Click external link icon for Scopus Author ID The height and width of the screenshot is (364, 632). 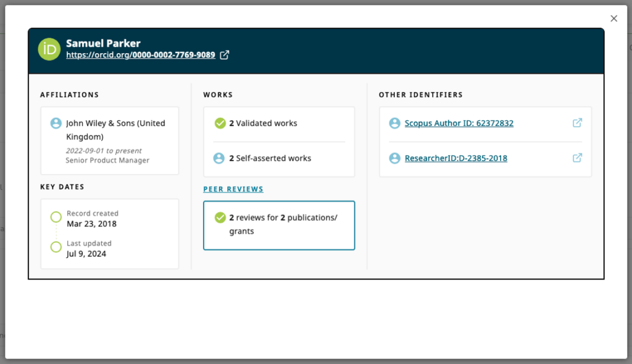tap(577, 123)
